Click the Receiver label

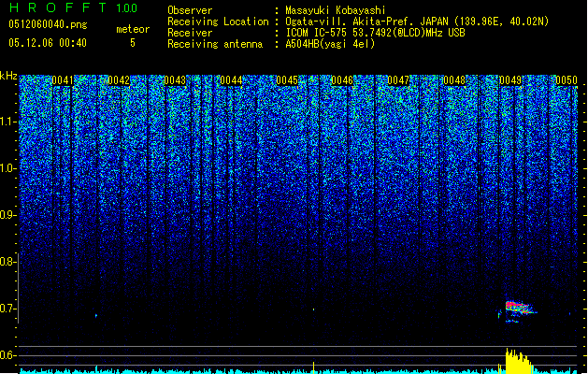[190, 33]
